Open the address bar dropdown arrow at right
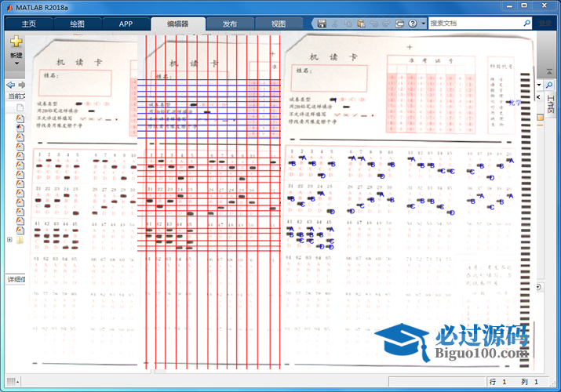Image resolution: width=561 pixels, height=392 pixels. point(539,85)
